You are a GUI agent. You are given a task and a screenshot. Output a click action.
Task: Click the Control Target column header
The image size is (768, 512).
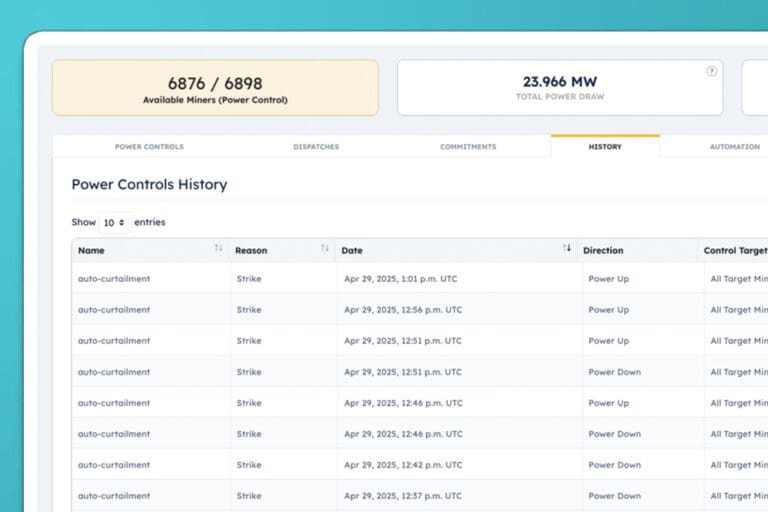point(735,250)
